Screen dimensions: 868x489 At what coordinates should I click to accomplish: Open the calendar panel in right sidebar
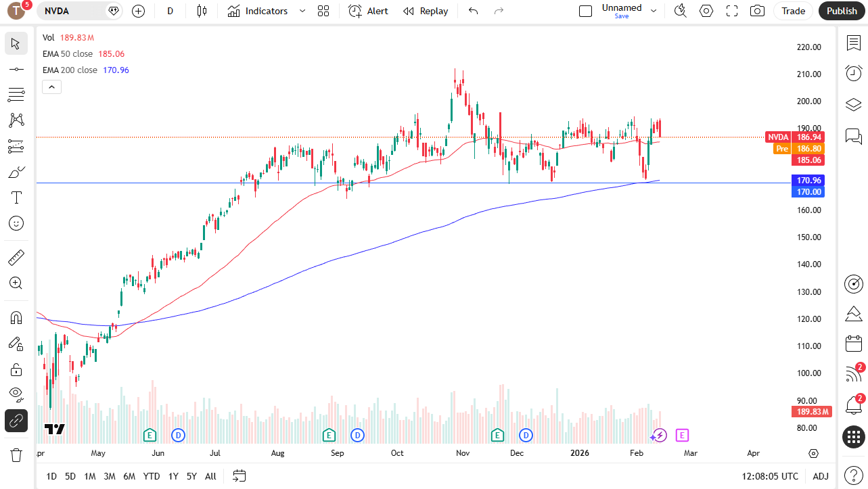click(x=854, y=344)
